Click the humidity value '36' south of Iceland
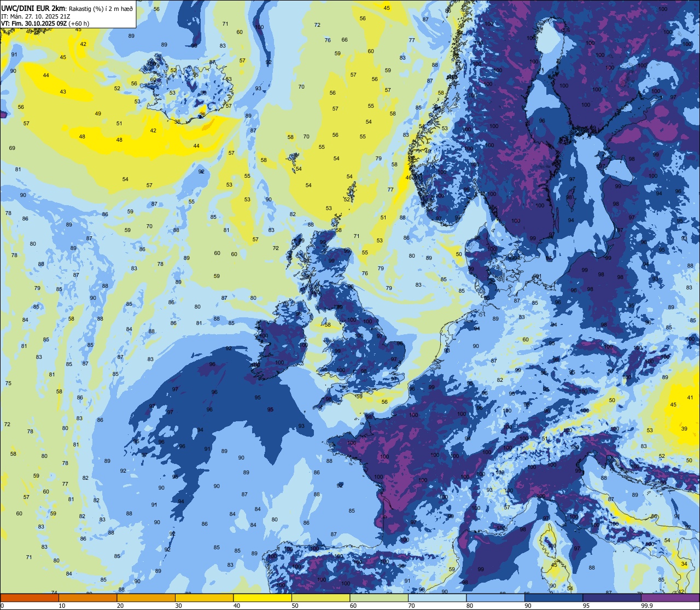Screen dimensions: 700x610 177,121
